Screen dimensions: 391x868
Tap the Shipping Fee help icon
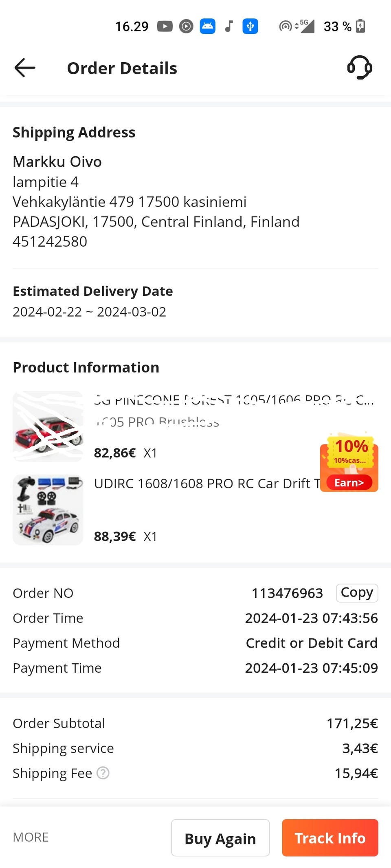103,773
